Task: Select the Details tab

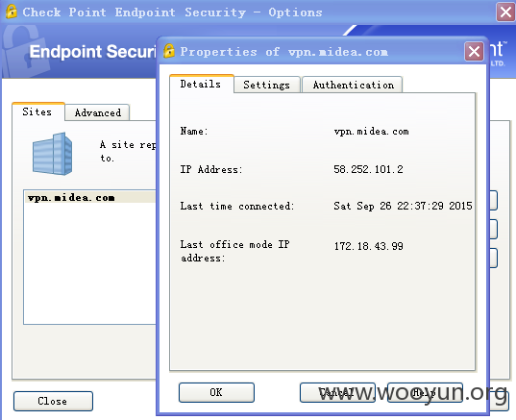Action: coord(201,84)
